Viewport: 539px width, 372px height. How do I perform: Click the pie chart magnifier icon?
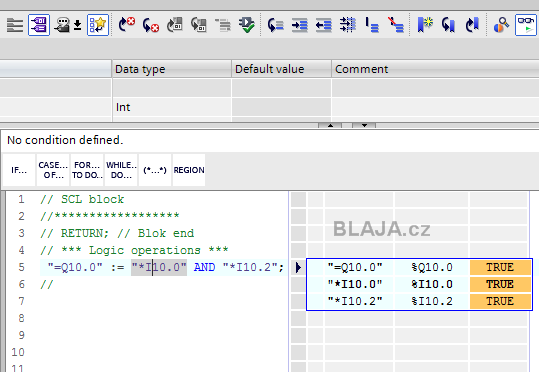501,25
